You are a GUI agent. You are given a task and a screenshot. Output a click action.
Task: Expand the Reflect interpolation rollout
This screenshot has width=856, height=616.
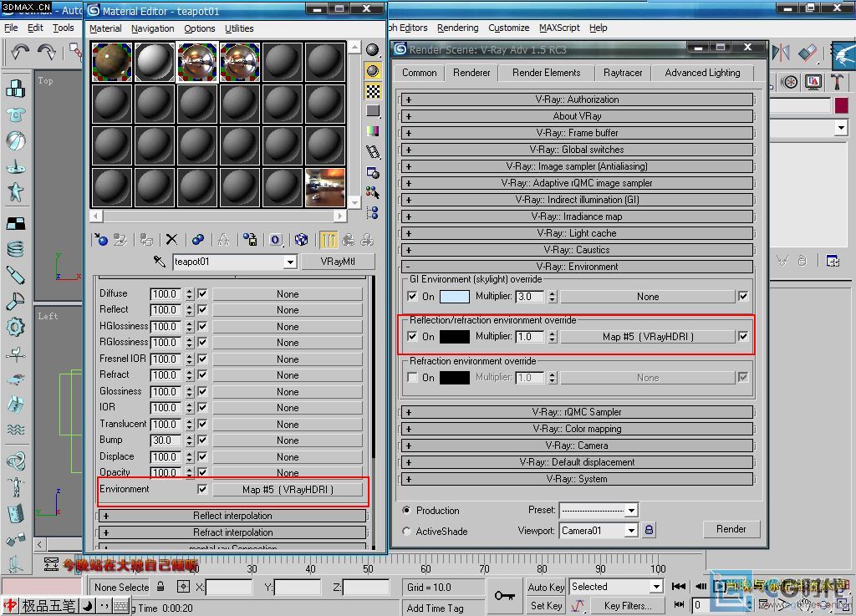pos(232,516)
